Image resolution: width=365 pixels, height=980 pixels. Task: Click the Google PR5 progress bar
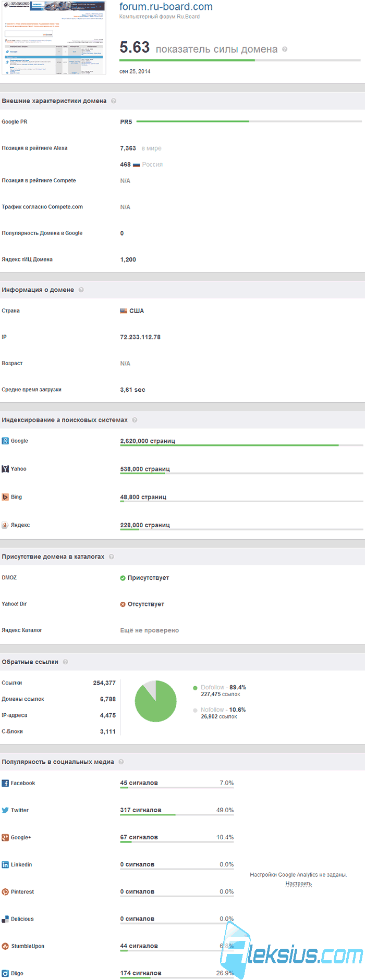click(x=249, y=121)
